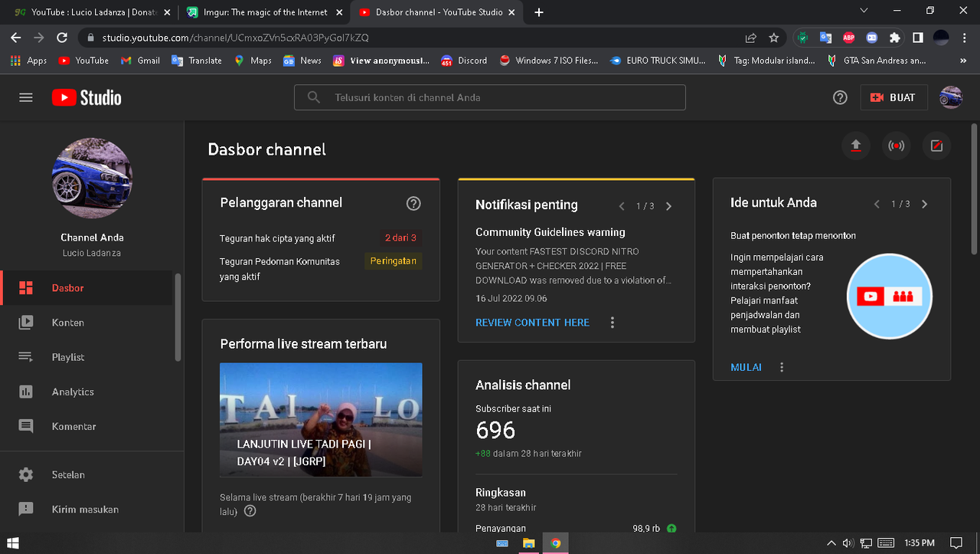Go to next Notifikasi penting item
980x554 pixels.
pyautogui.click(x=668, y=206)
